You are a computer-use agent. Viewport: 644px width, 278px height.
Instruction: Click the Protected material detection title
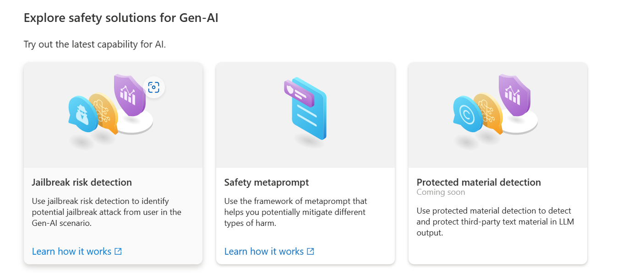479,182
